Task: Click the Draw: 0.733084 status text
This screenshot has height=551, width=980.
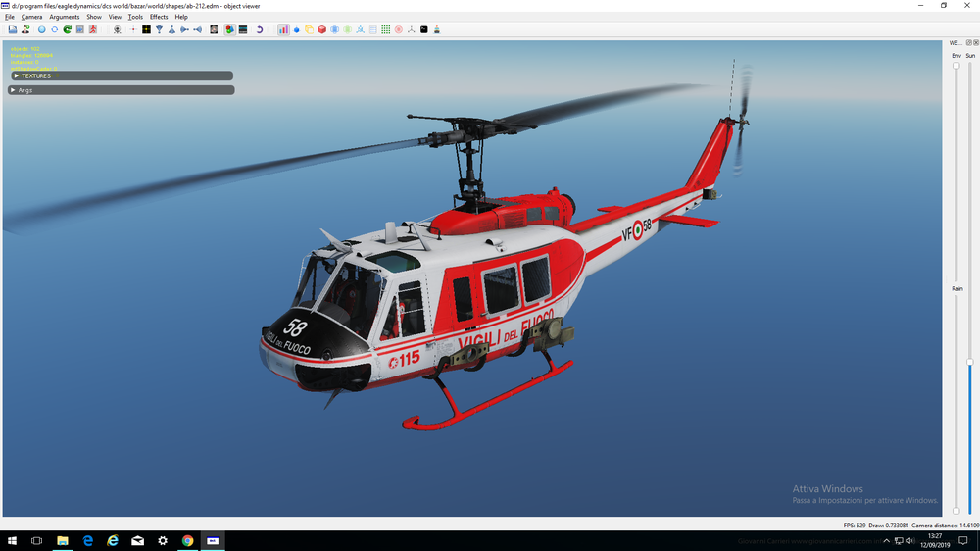Action: 888,526
